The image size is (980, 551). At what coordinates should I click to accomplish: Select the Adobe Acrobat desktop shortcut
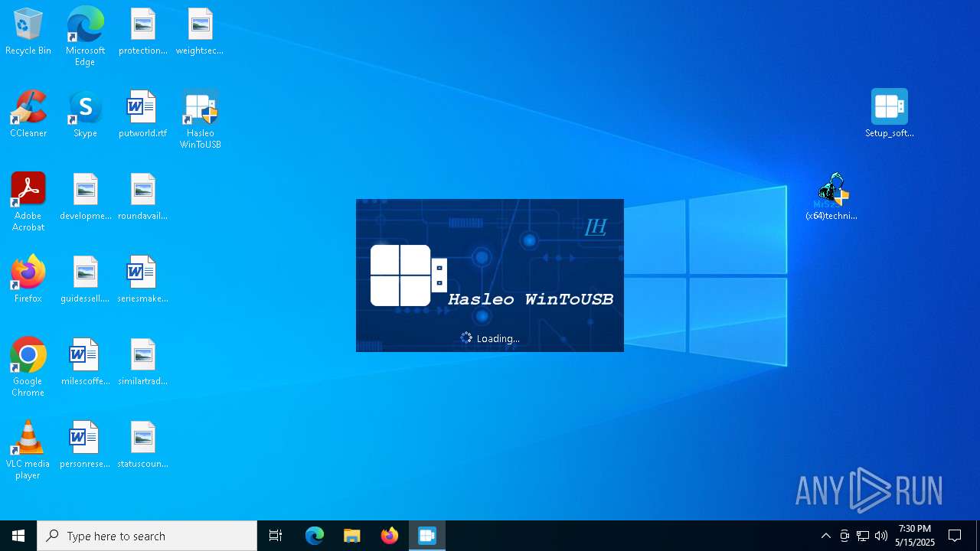coord(28,203)
